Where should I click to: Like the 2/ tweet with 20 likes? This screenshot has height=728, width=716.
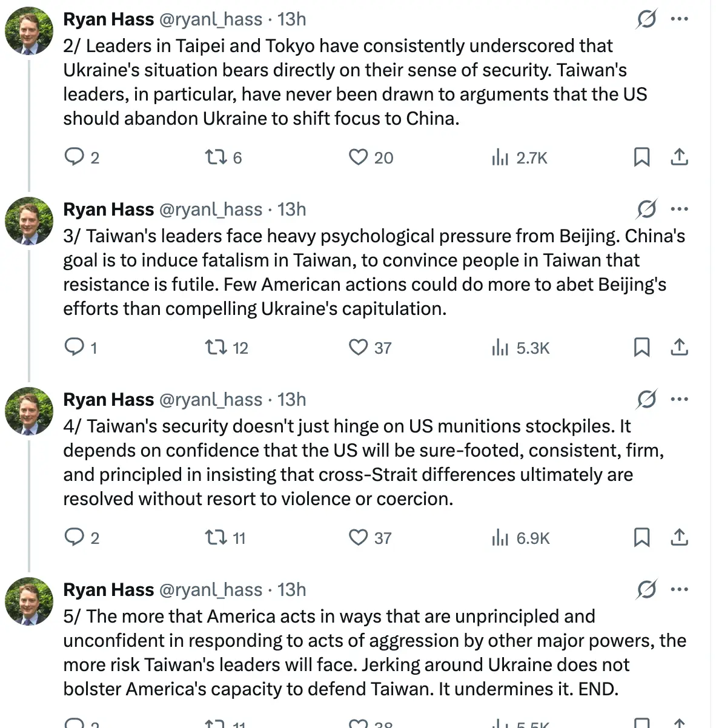pyautogui.click(x=359, y=157)
